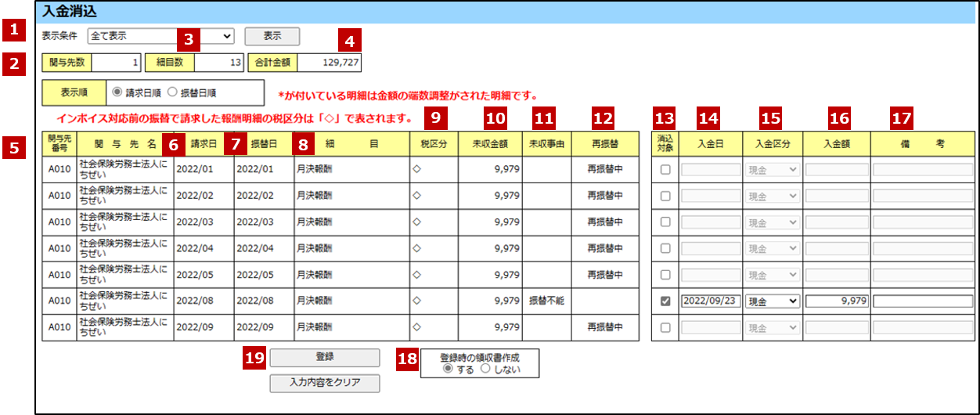The height and width of the screenshot is (415, 980).
Task: Click the 表示 button
Action: (x=272, y=36)
